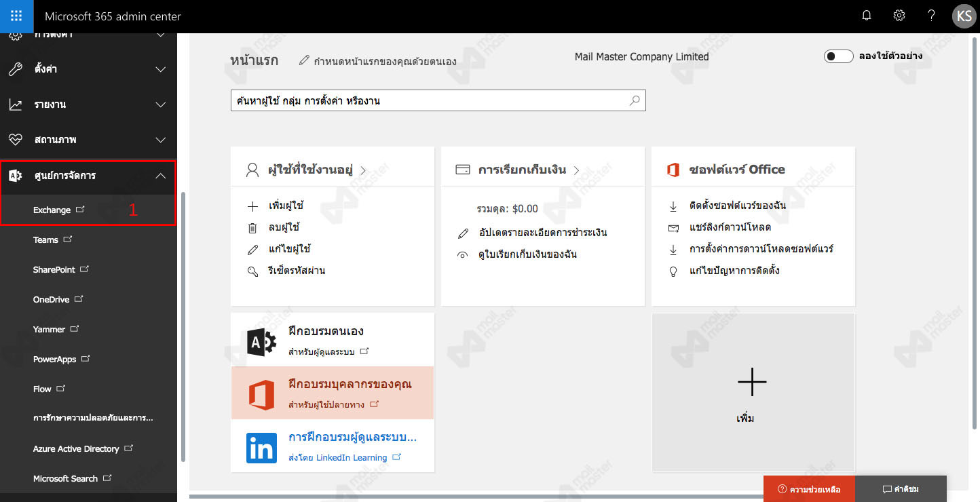Click the trash icon beside ลบผู้ใช้
The height and width of the screenshot is (502, 980).
point(253,227)
